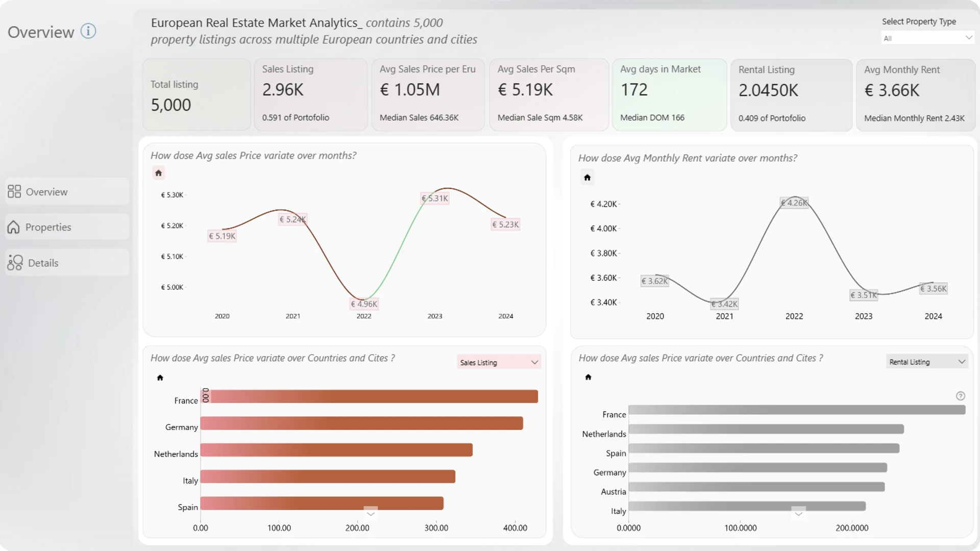980x551 pixels.
Task: Expand the Sales Listing dropdown
Action: tap(499, 362)
